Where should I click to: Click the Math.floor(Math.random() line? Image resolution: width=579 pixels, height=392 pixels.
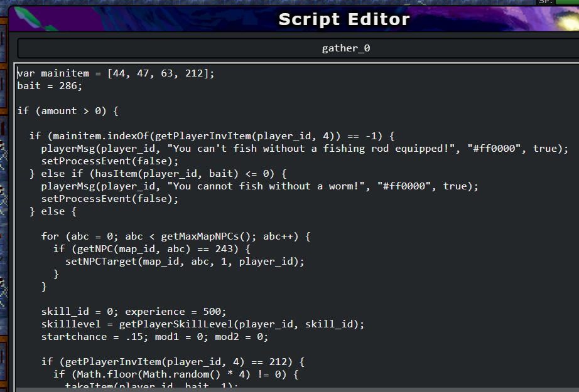click(x=176, y=374)
